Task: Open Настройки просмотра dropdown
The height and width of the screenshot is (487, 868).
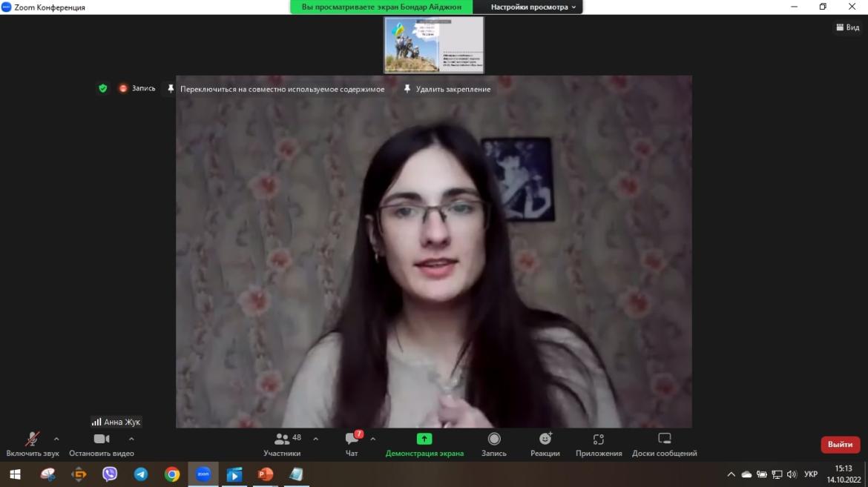Action: [x=533, y=7]
